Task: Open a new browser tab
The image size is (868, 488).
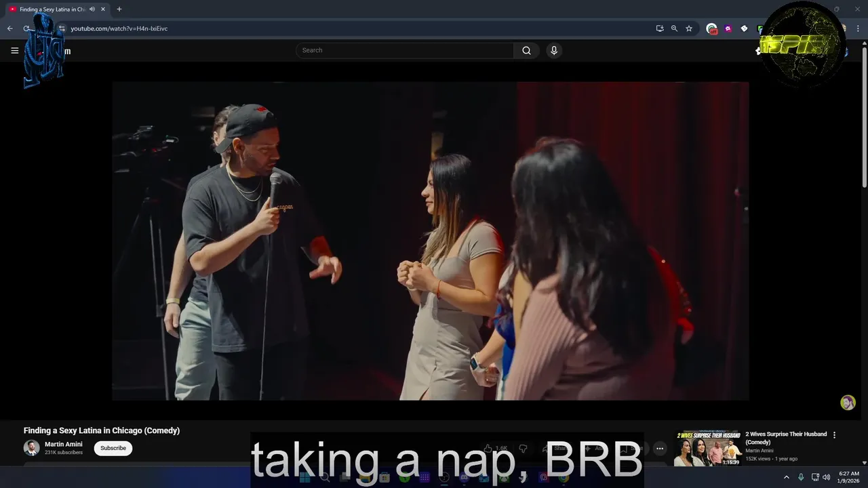Action: click(x=119, y=9)
